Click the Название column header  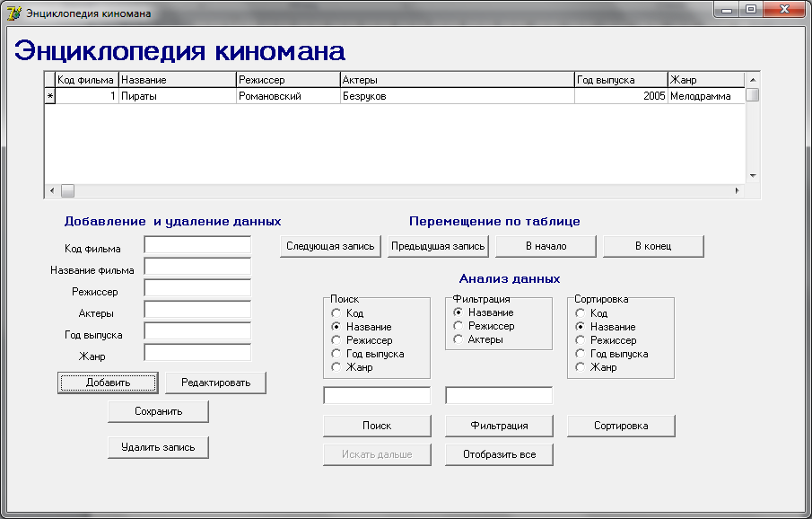(178, 80)
